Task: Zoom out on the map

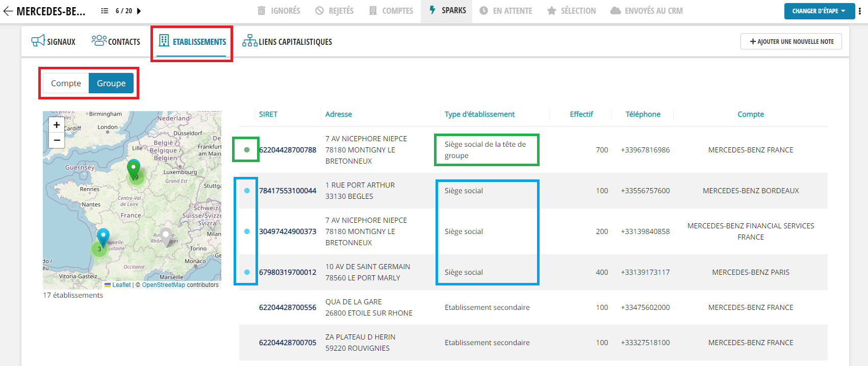Action: coord(57,140)
